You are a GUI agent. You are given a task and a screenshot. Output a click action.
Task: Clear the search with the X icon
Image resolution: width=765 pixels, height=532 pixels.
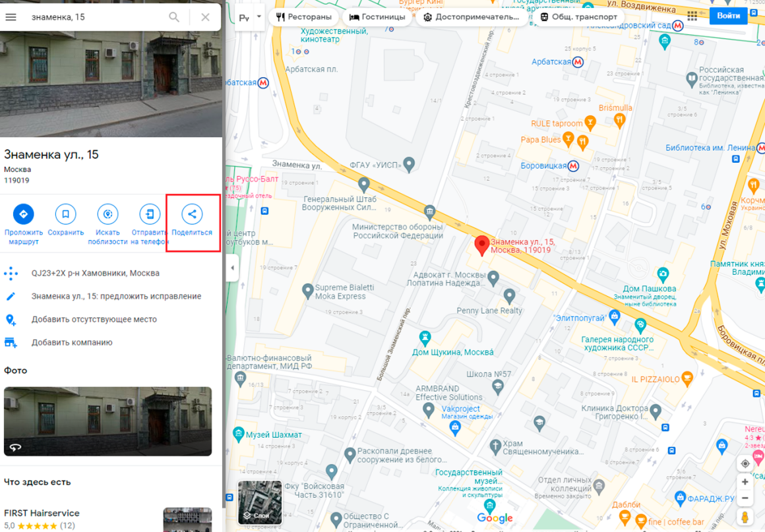(205, 17)
